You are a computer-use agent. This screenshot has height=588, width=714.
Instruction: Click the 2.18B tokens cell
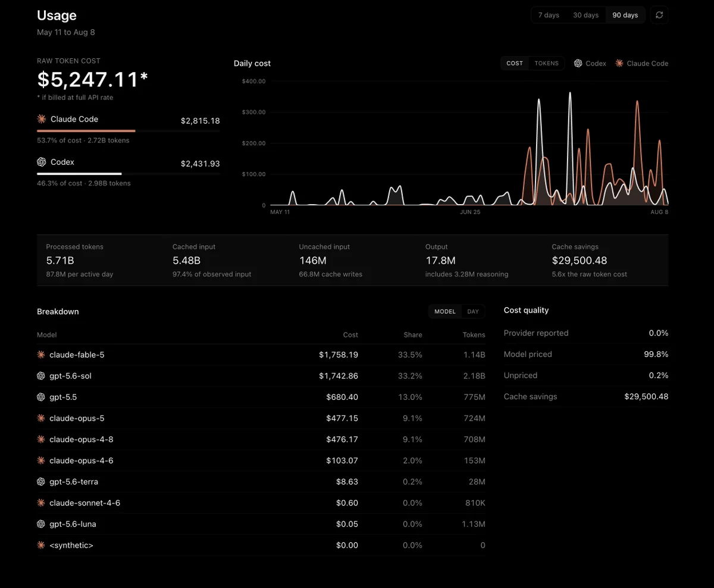click(x=474, y=376)
